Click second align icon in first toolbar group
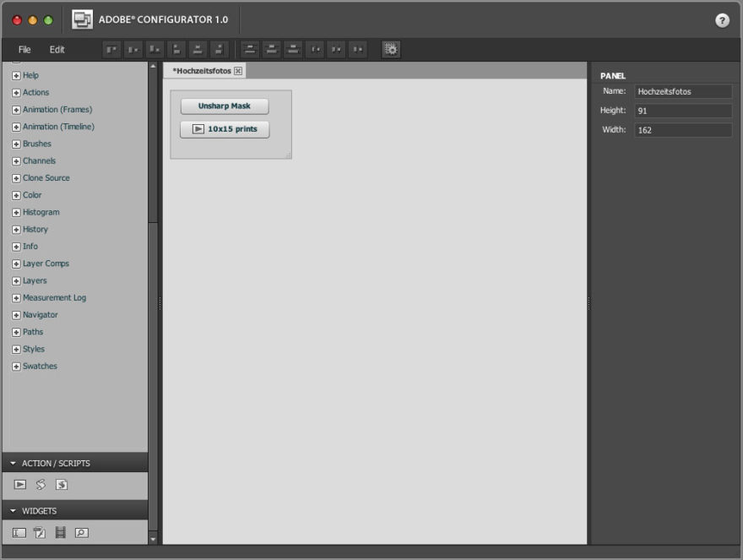Image resolution: width=743 pixels, height=560 pixels. [133, 49]
